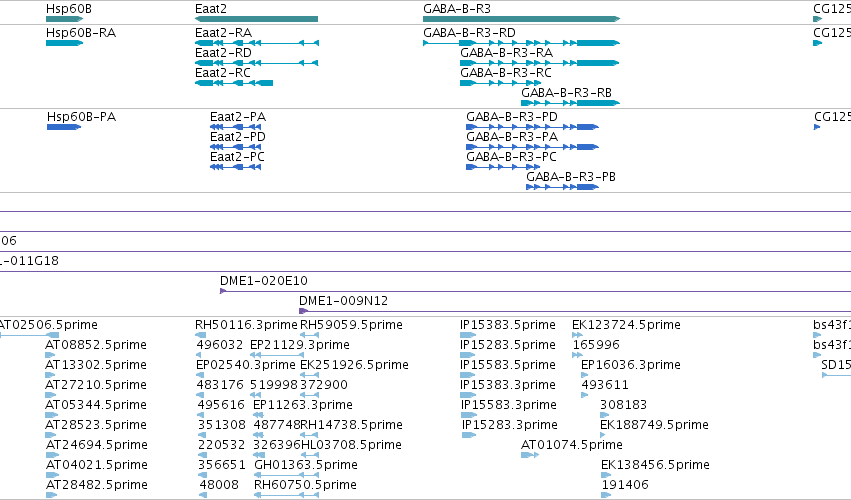Click the GH01363.5prime EST label

click(306, 465)
